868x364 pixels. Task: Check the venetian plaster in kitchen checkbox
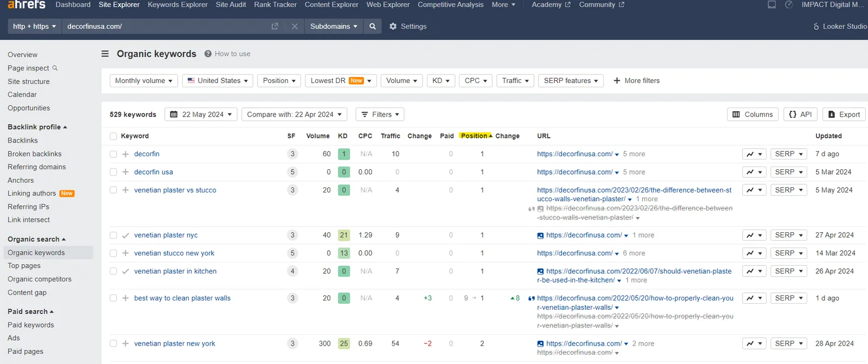coord(113,271)
